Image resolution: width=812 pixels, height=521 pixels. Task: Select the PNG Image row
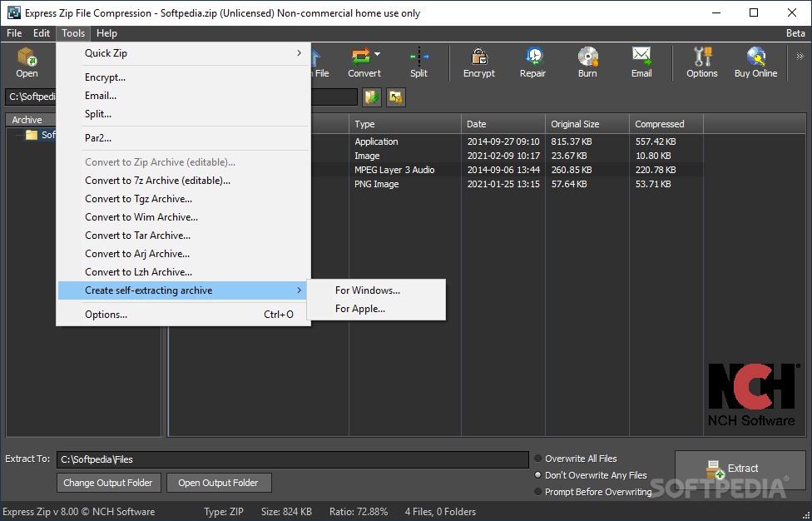coord(507,184)
